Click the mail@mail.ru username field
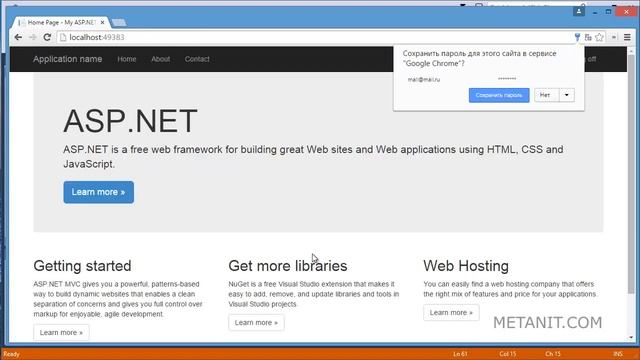 [x=424, y=79]
